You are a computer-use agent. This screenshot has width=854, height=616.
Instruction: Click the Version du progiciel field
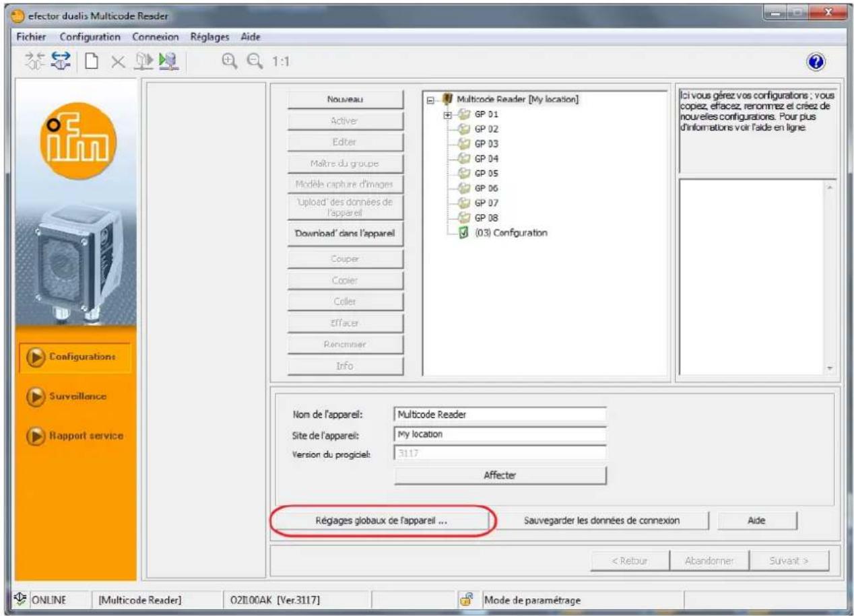point(499,453)
